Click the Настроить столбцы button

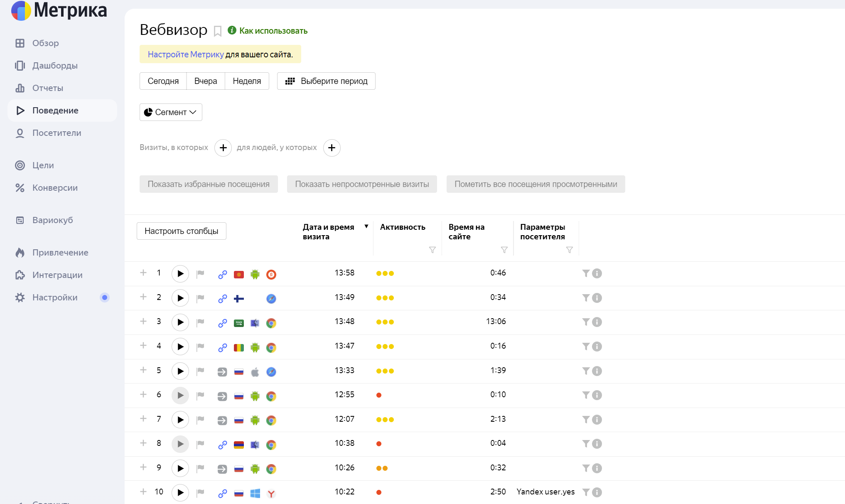tap(181, 231)
